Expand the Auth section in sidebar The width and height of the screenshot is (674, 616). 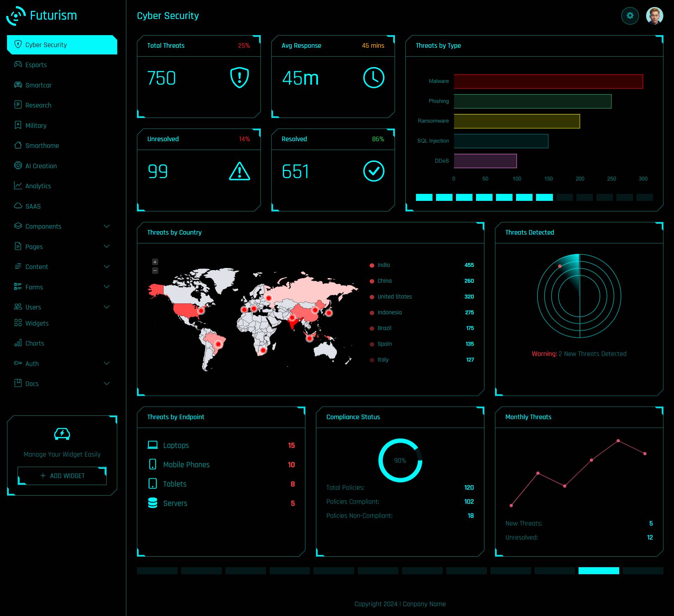pos(61,363)
